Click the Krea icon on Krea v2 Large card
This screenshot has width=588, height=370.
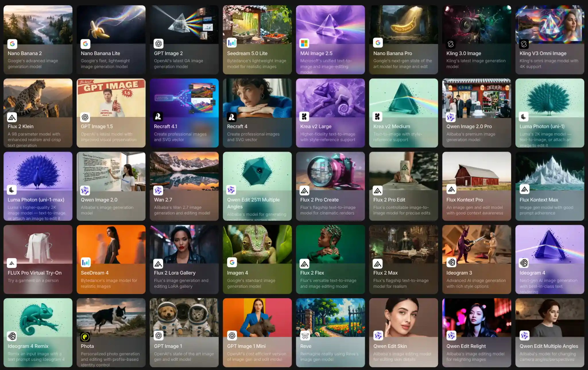point(304,117)
